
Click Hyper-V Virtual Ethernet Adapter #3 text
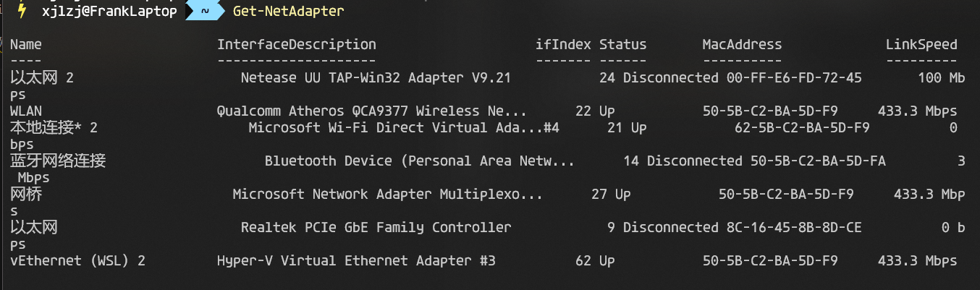click(x=356, y=260)
